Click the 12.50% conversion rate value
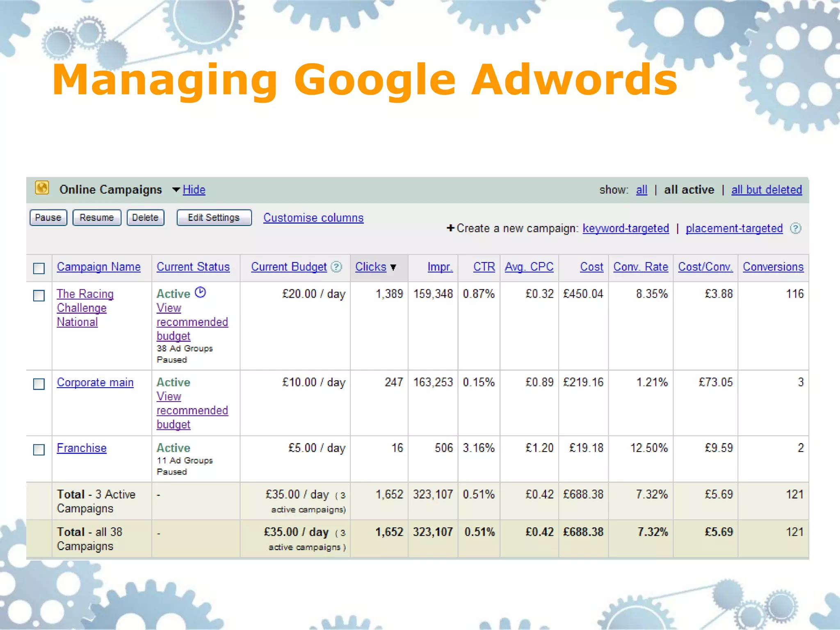Image resolution: width=840 pixels, height=630 pixels. pyautogui.click(x=649, y=448)
